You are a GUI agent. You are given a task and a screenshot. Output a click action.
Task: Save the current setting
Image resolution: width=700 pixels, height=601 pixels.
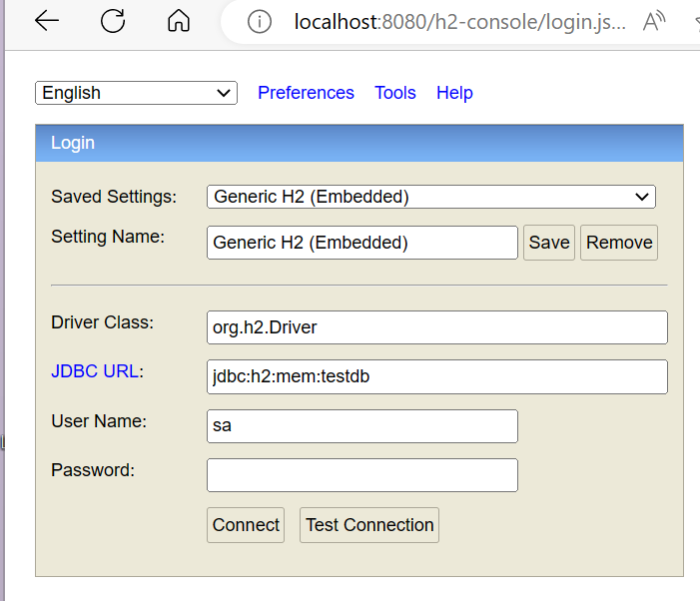point(549,243)
